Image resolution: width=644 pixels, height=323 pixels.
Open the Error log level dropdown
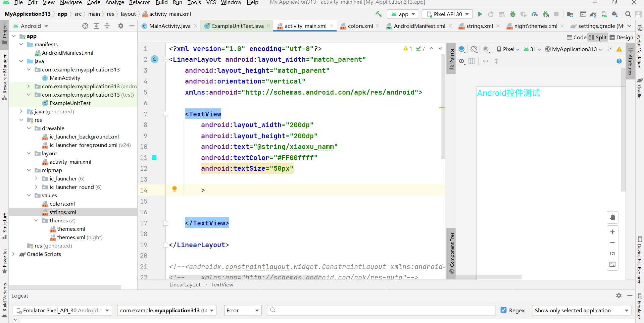pos(243,310)
